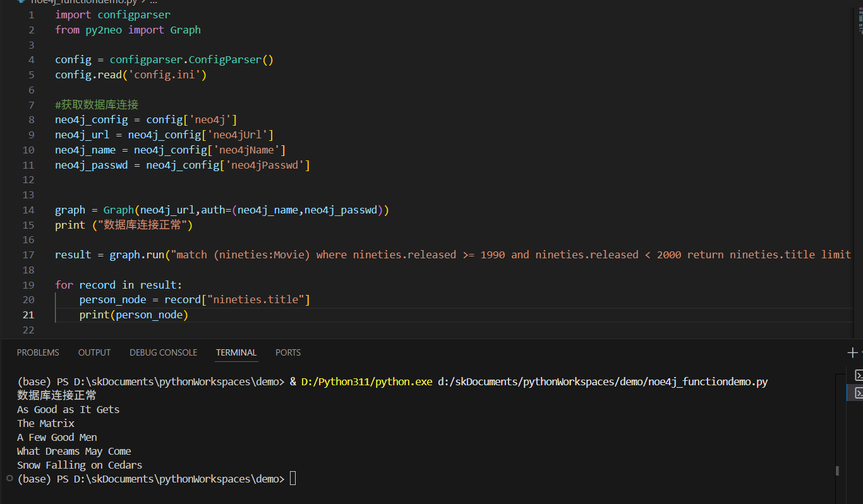Click 'import configparser' on line 1
The image size is (863, 504).
click(x=112, y=15)
